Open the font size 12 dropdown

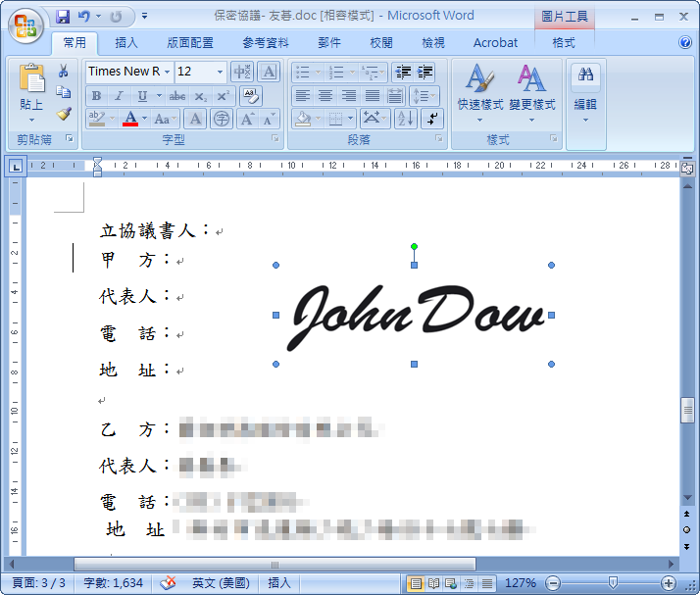tap(219, 72)
